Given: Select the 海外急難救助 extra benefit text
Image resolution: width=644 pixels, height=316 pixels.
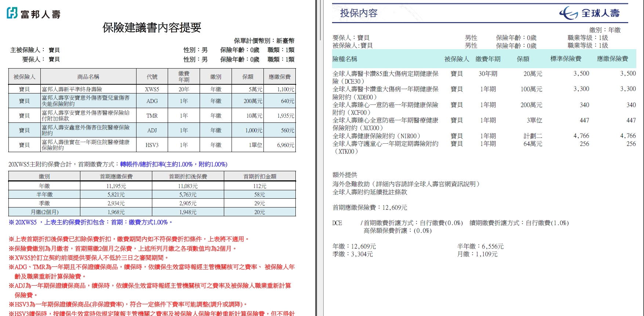Looking at the screenshot, I should pyautogui.click(x=406, y=184).
